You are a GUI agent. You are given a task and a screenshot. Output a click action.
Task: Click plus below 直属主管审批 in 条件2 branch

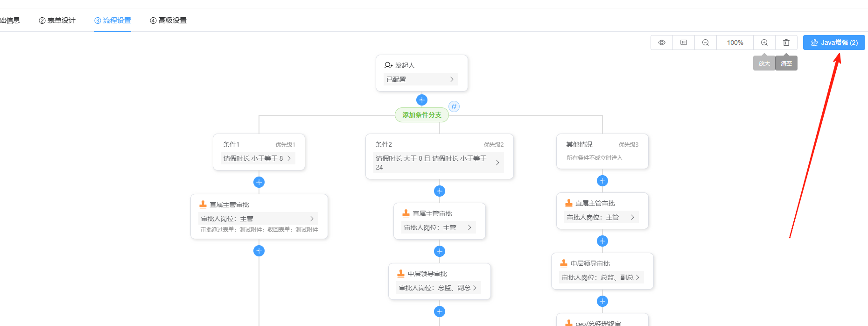440,251
